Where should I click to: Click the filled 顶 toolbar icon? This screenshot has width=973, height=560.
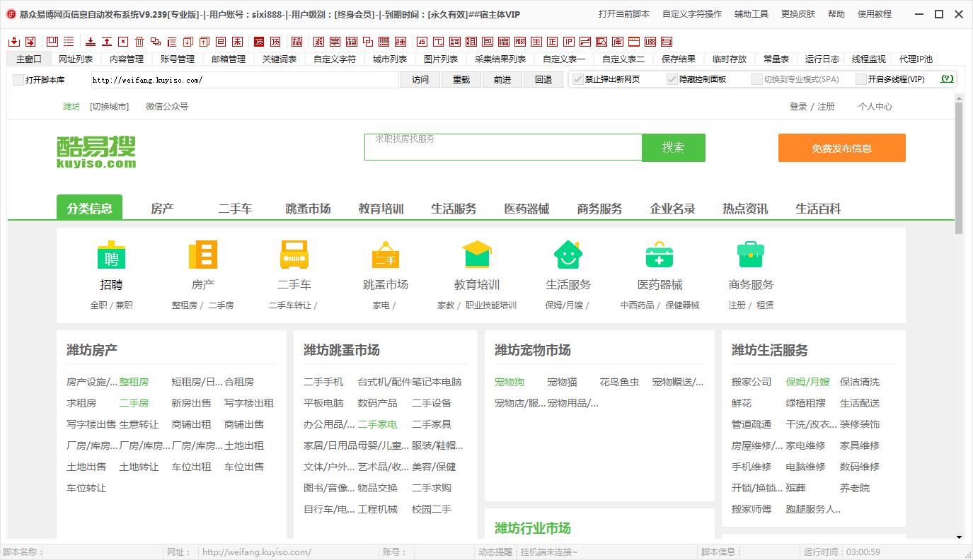pyautogui.click(x=259, y=42)
